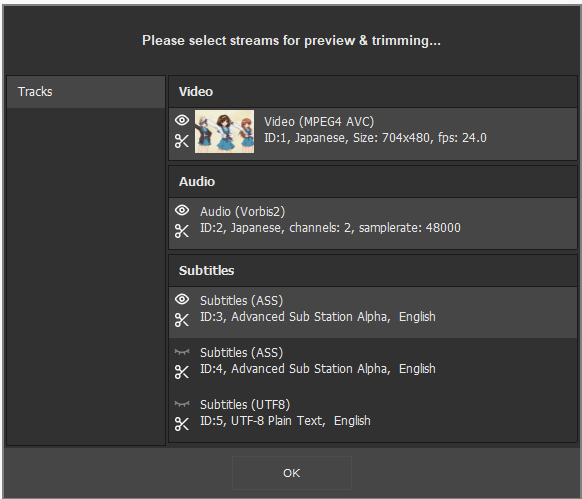Screen dimensions: 582x499
Task: Click the video stream thumbnail image
Action: [225, 131]
